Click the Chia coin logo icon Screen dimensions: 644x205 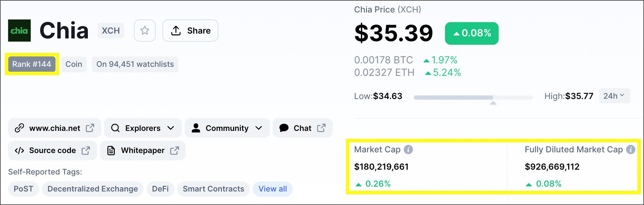(19, 30)
